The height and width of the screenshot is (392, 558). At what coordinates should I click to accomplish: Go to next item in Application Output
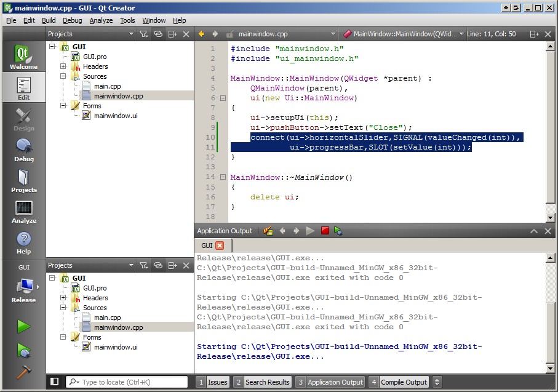pos(296,231)
